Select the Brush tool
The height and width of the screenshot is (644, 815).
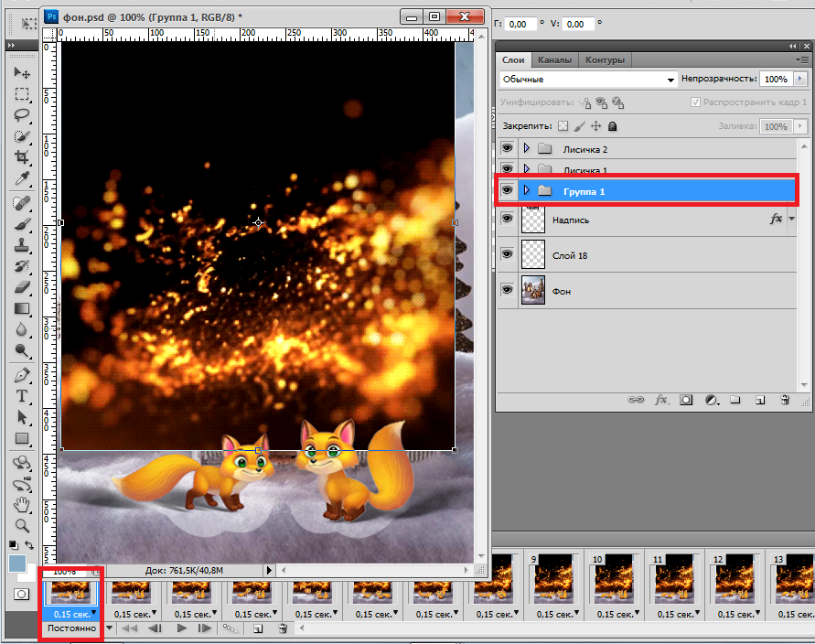(x=21, y=224)
